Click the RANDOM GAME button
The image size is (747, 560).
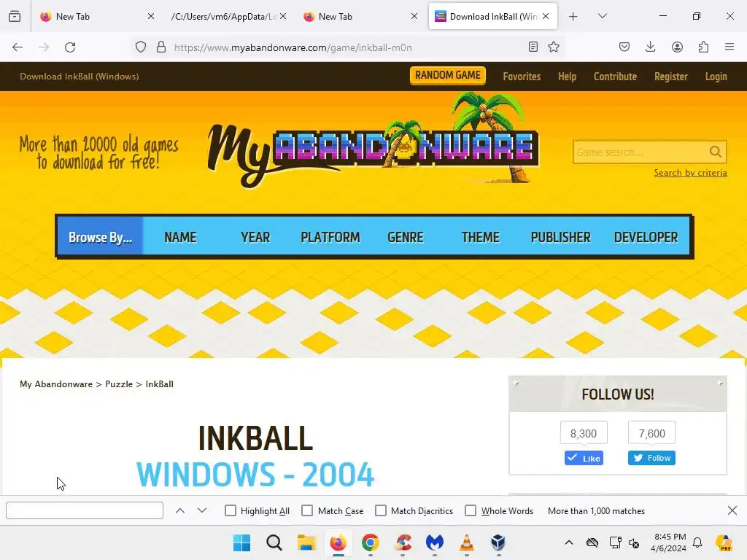[448, 75]
